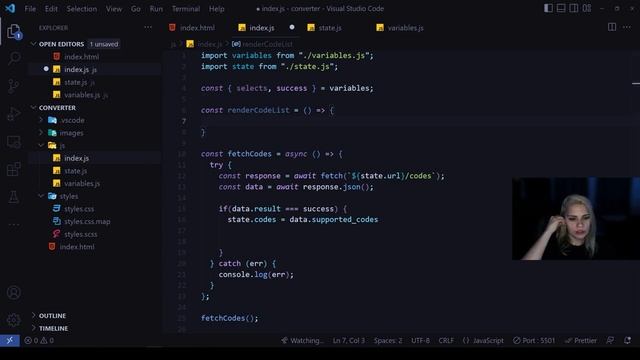Switch to the index.html editor tab

click(x=197, y=28)
